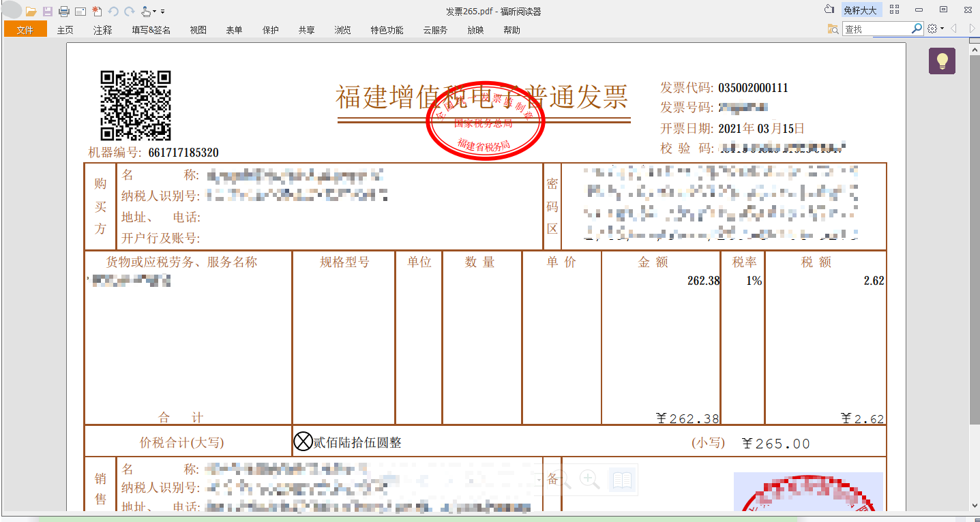Open the quick access toolbar customize dropdown

162,12
